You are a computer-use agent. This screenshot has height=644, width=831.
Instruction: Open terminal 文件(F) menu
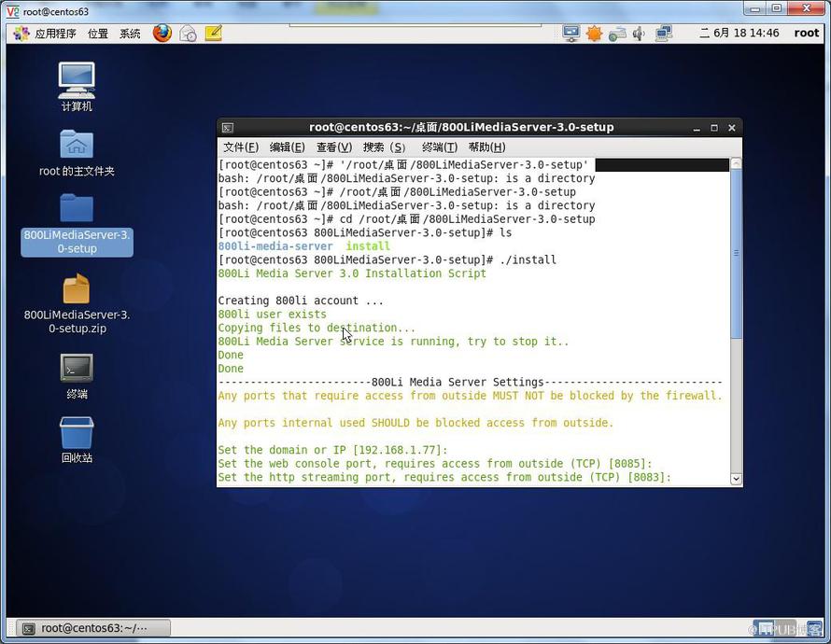pos(241,147)
